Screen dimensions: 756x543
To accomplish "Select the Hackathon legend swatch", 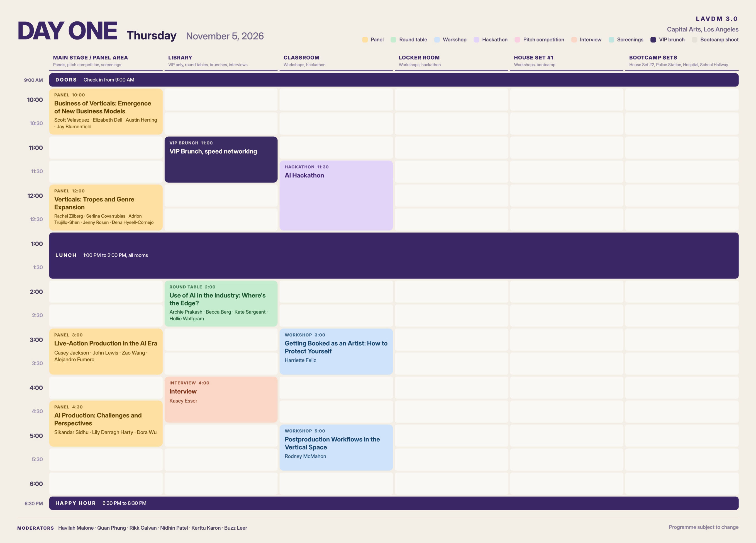I will pyautogui.click(x=476, y=40).
